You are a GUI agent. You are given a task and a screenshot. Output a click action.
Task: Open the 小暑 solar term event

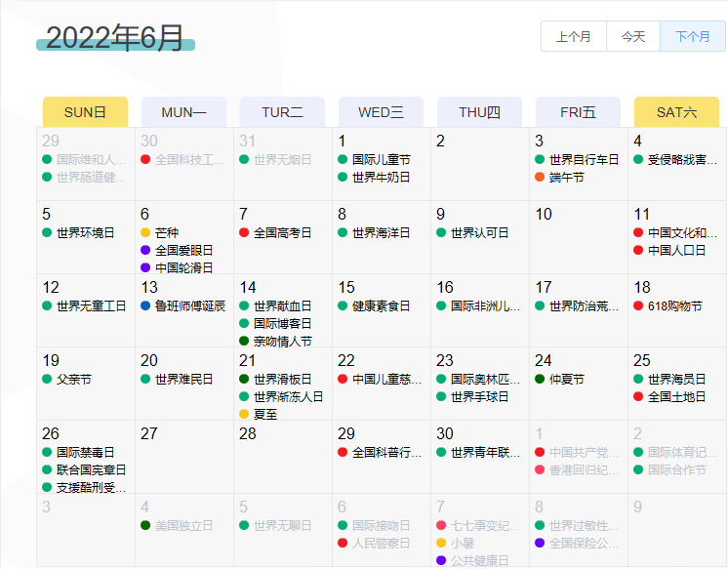click(x=456, y=544)
